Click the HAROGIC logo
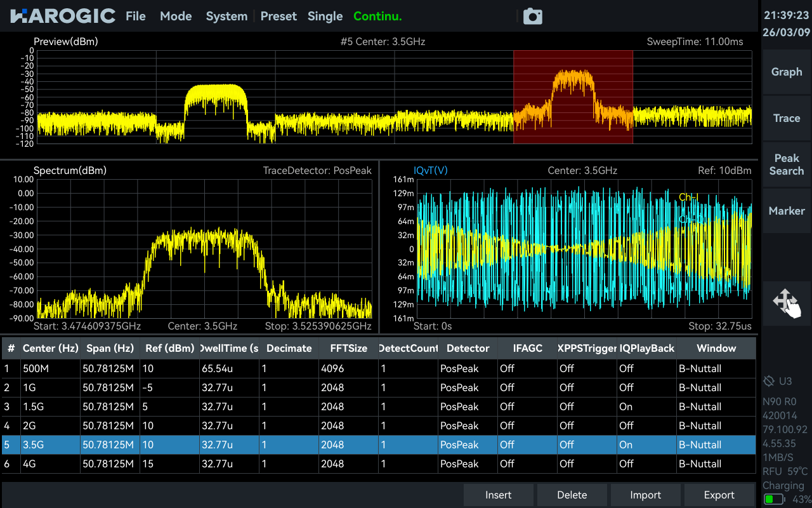 [60, 16]
